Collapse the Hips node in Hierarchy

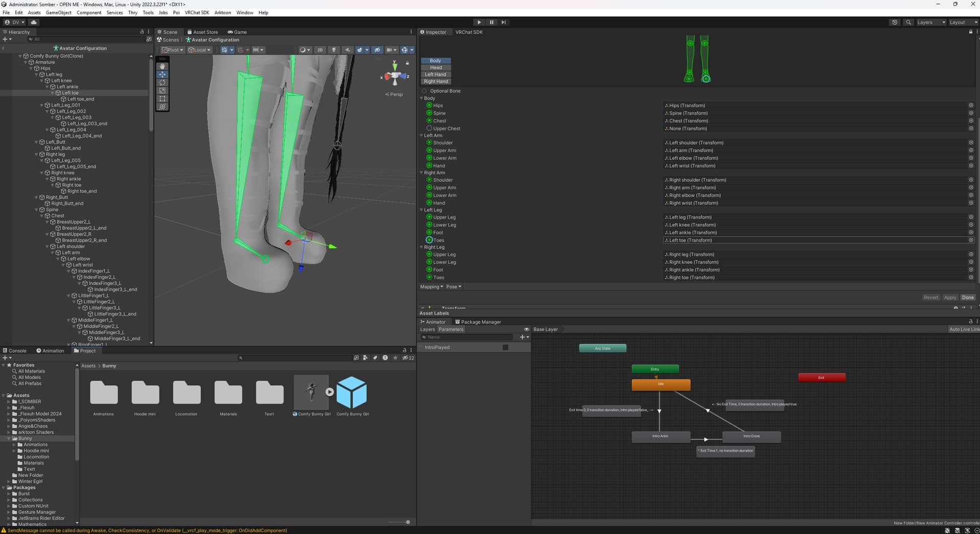coord(32,68)
